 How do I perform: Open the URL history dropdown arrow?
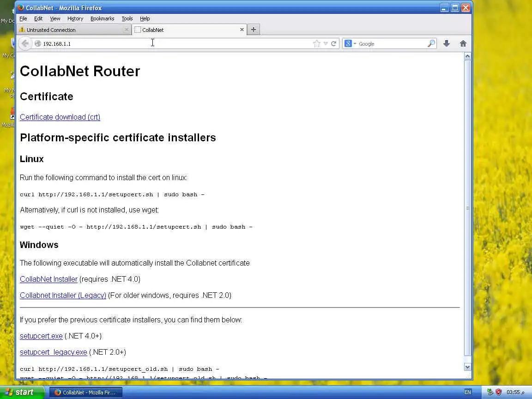tap(326, 43)
